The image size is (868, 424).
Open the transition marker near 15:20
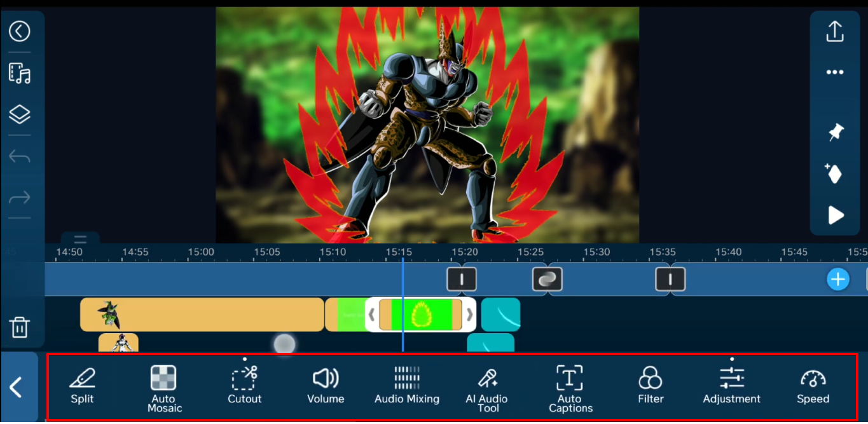[462, 279]
